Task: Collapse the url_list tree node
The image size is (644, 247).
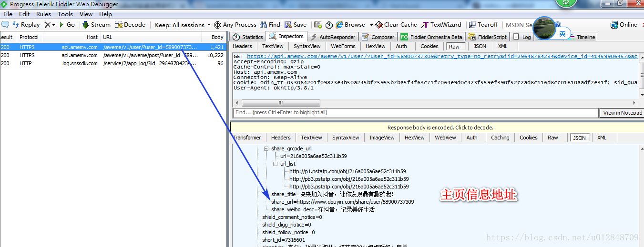Action: [x=275, y=164]
